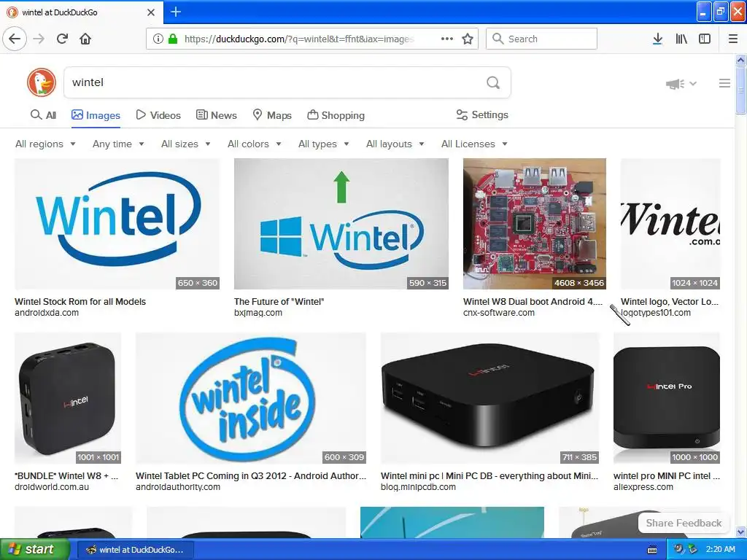Open the Windows logo with Wintel image
Screen dimensions: 747x560
341,224
